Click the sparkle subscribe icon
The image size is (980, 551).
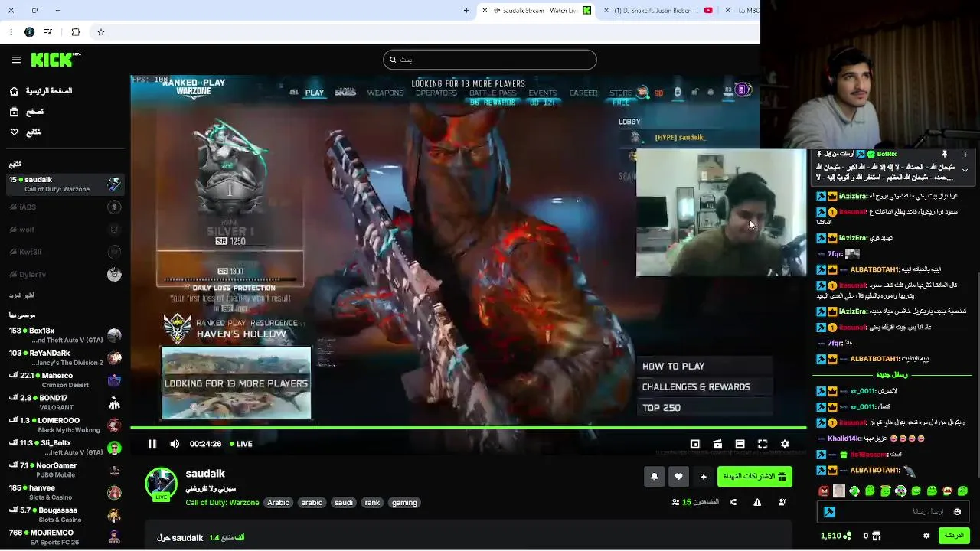(703, 477)
